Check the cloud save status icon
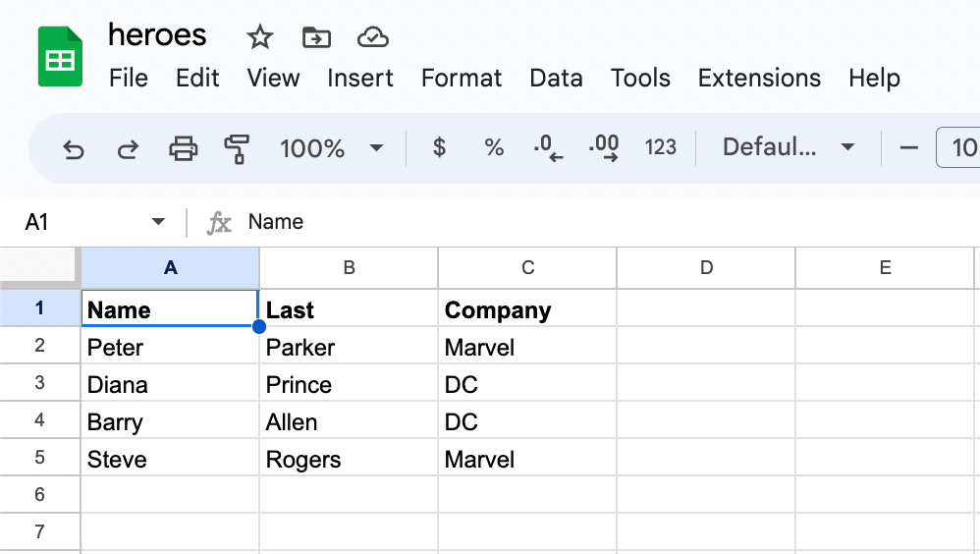This screenshot has height=554, width=980. [373, 37]
